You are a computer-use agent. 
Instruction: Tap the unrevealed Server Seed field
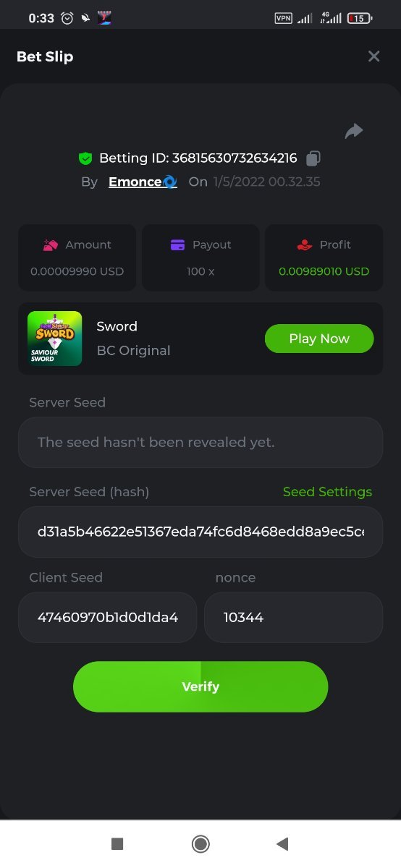coord(200,442)
